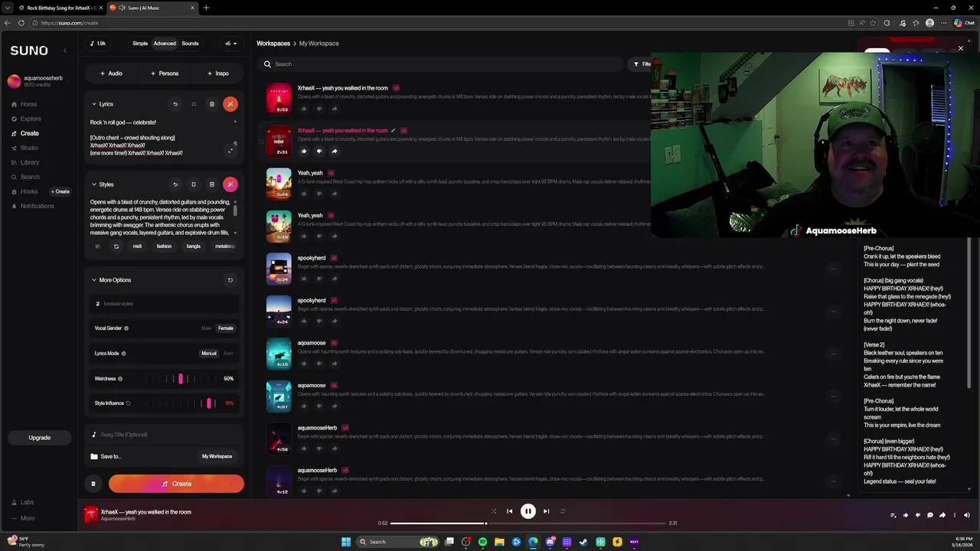Switch to Sounds mode tab

(x=190, y=44)
